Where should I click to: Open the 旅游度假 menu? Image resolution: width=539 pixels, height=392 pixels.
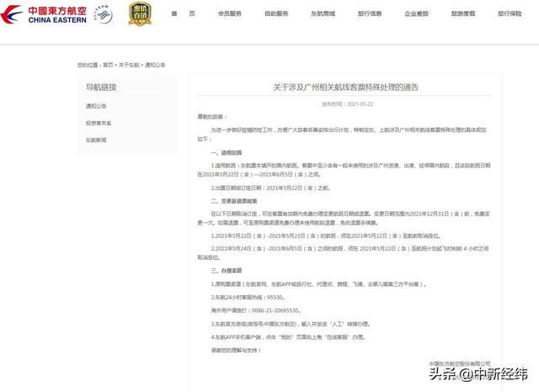point(462,14)
